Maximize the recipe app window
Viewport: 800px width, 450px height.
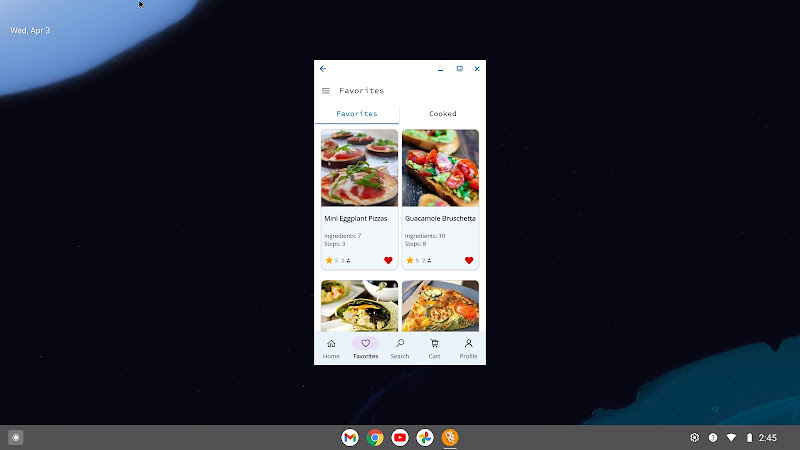459,68
